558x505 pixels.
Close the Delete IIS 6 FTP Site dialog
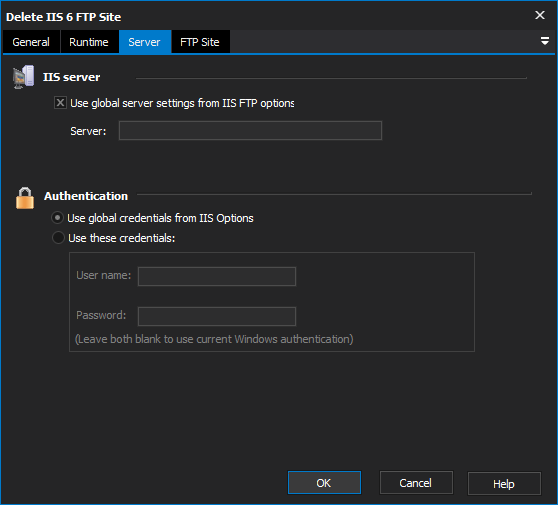540,15
